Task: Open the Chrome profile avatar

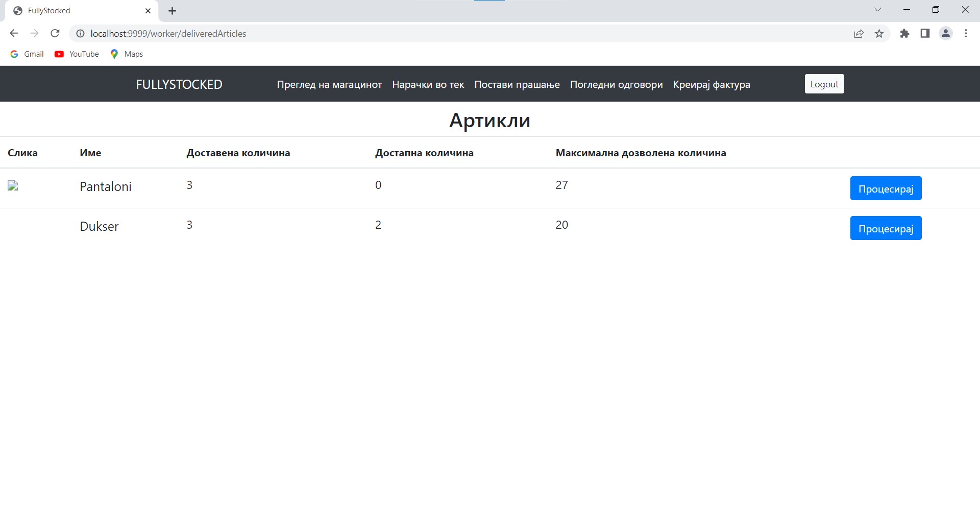Action: pyautogui.click(x=946, y=34)
